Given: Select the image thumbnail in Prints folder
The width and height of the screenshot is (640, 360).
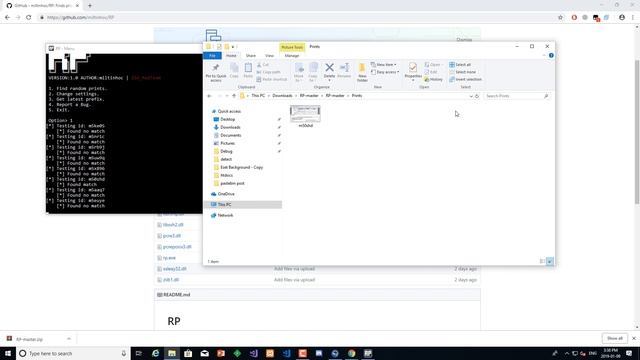Looking at the screenshot, I should 305,114.
